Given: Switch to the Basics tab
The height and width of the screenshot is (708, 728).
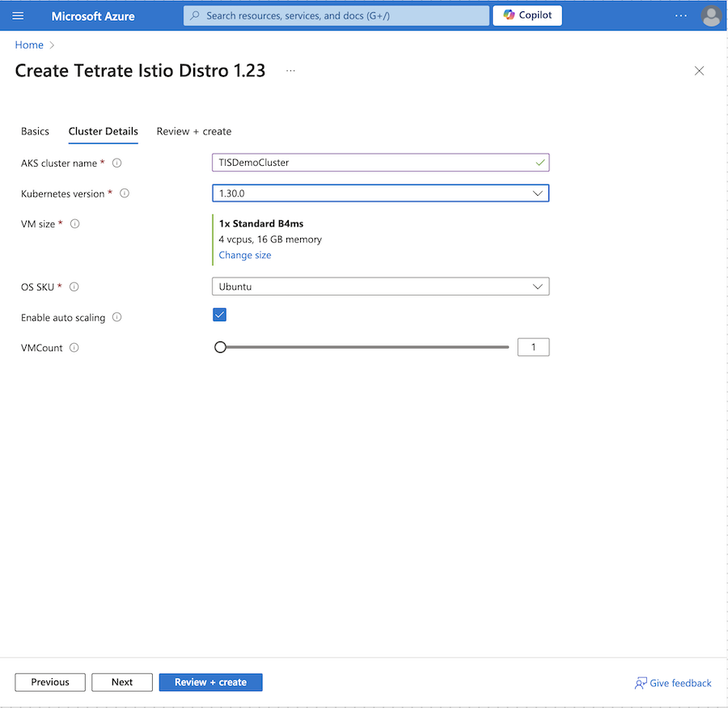Looking at the screenshot, I should [35, 131].
